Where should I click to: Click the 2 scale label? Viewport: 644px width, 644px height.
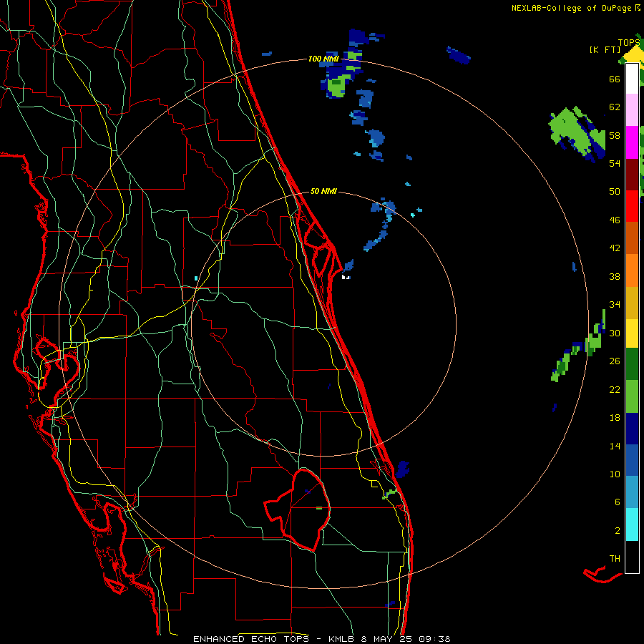pos(618,530)
